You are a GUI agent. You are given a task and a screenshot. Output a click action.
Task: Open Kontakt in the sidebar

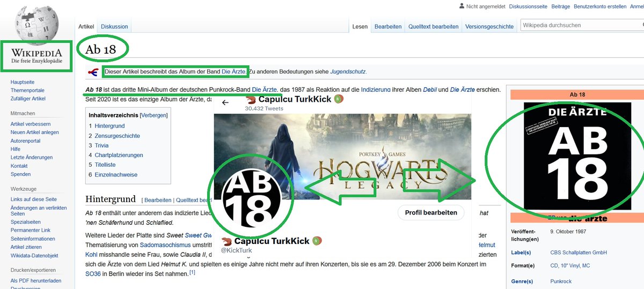pyautogui.click(x=19, y=166)
